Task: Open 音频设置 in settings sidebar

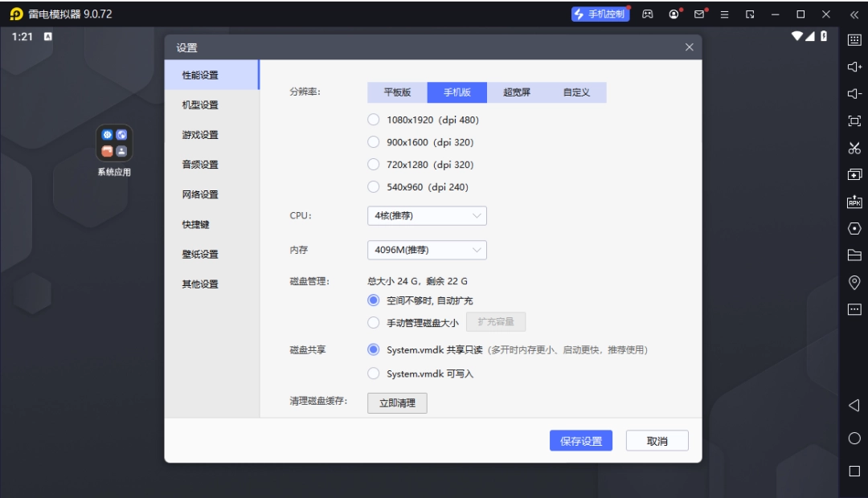Action: coord(211,165)
